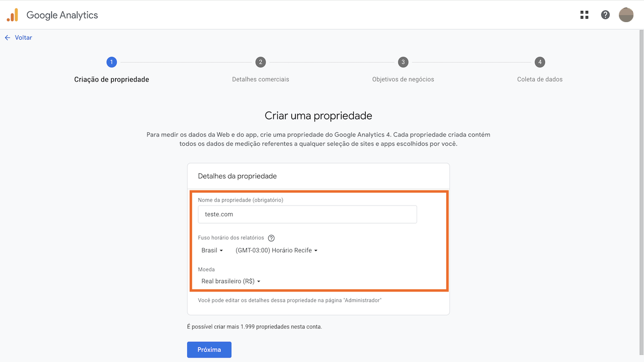The width and height of the screenshot is (644, 362).
Task: Open the Help menu question mark icon
Action: pos(605,15)
